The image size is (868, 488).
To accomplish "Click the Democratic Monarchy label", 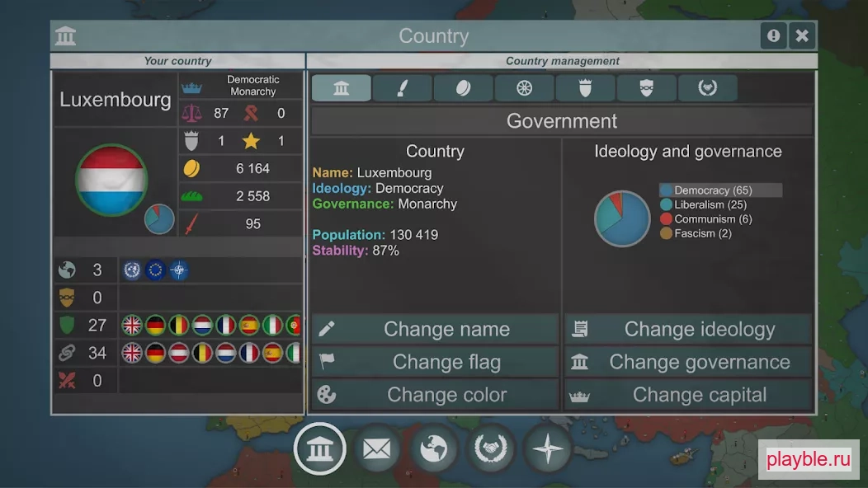I will pos(253,86).
